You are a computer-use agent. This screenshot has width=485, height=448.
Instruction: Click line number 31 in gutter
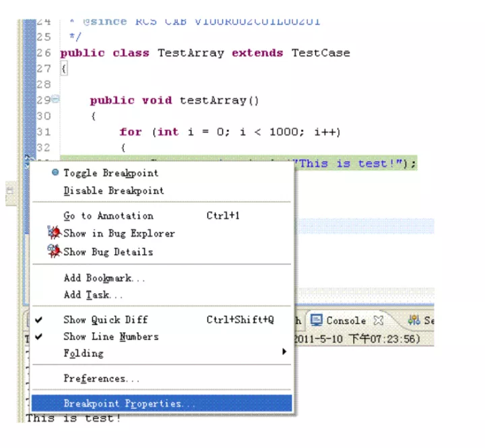44,132
